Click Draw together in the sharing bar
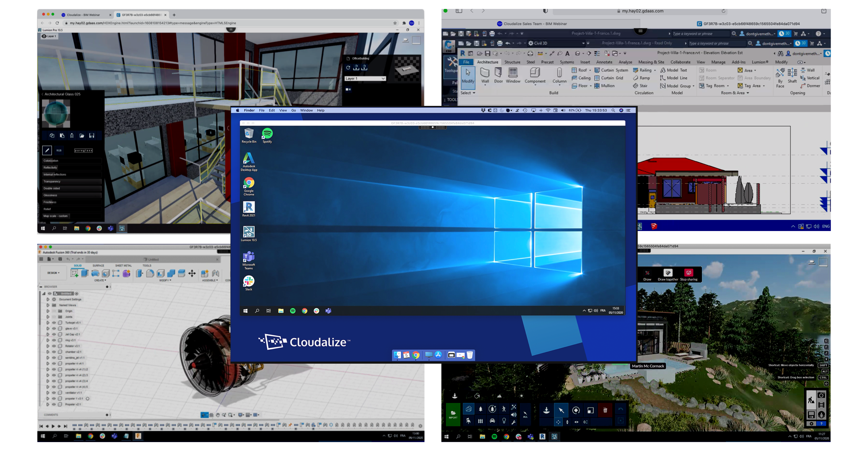This screenshot has height=451, width=868. coord(667,275)
